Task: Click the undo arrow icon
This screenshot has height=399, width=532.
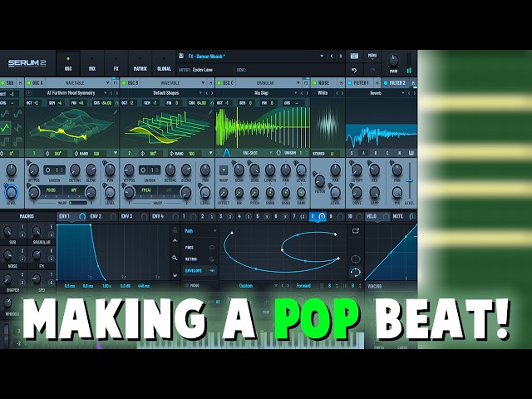Action: (x=354, y=70)
